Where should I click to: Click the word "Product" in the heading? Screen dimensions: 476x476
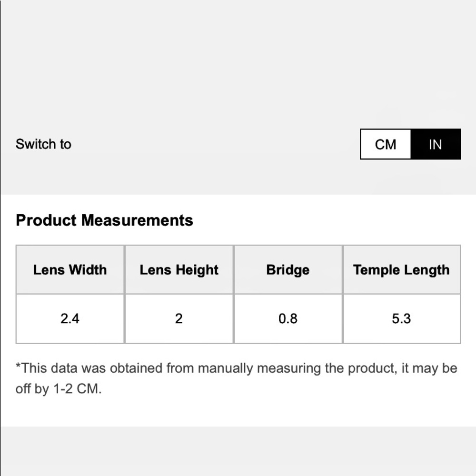click(x=46, y=220)
